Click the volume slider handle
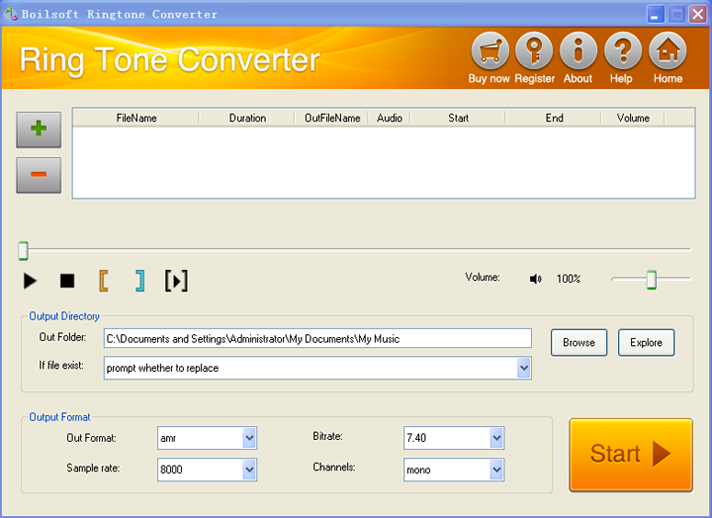The width and height of the screenshot is (712, 518). click(x=652, y=280)
